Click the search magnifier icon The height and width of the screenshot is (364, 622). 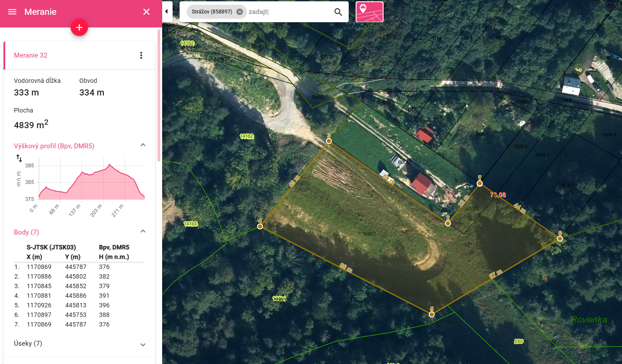pyautogui.click(x=338, y=12)
